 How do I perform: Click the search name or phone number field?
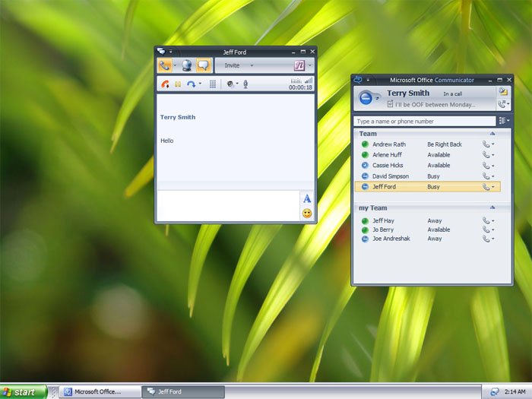pyautogui.click(x=424, y=121)
